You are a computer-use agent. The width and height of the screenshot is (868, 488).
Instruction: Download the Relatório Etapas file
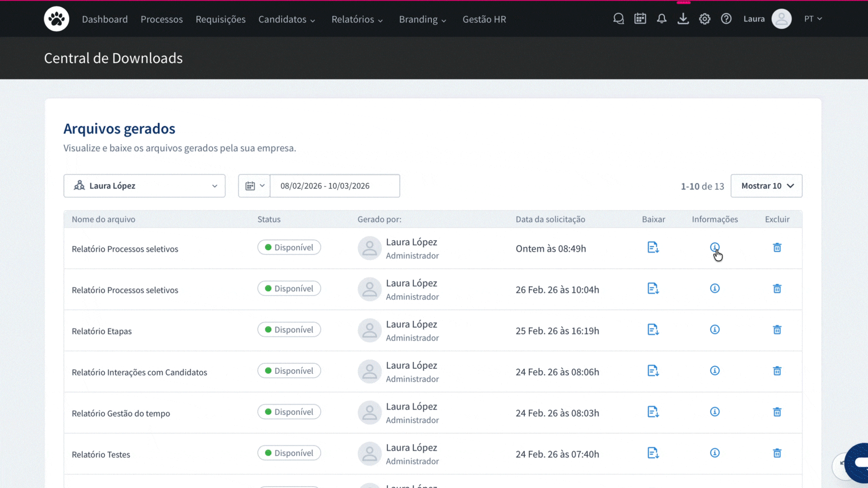(653, 330)
